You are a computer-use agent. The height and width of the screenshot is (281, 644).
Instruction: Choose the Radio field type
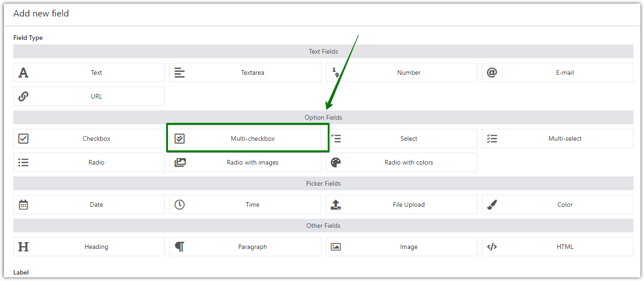tap(89, 162)
